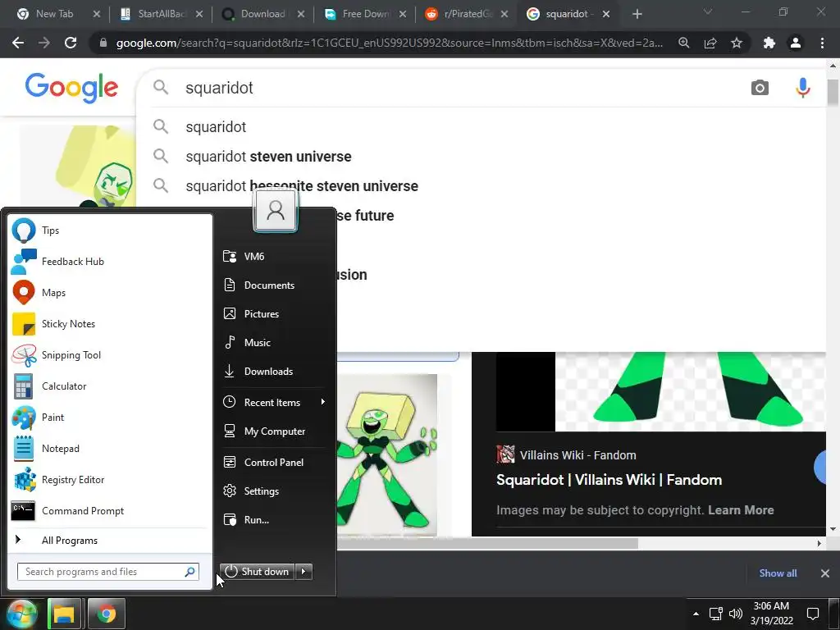Open My Computer

pos(274,431)
